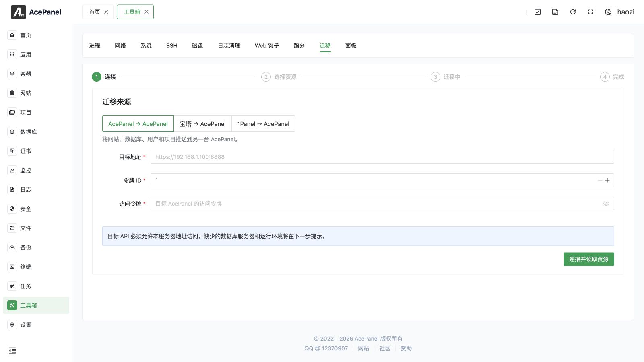Collapse the sidebar with the bottom-left icon
Viewport: 644px width, 362px height.
tap(12, 351)
